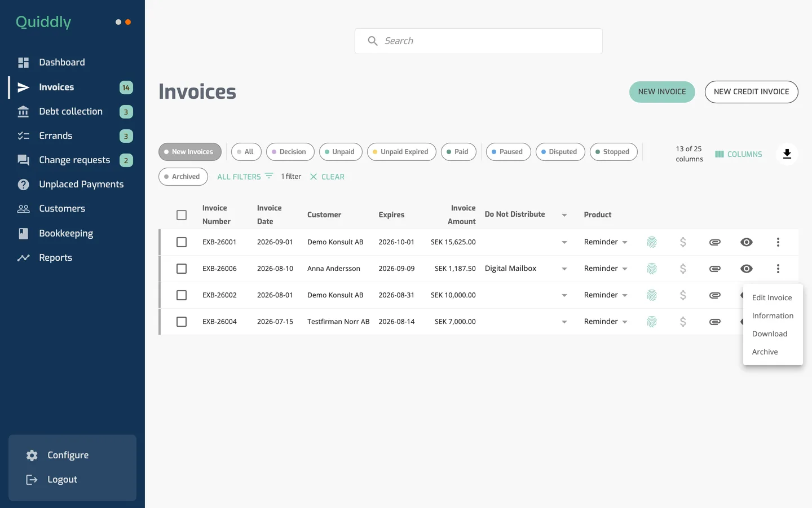Tick checkbox for invoice EXB-26006
This screenshot has height=508, width=812.
(x=182, y=269)
